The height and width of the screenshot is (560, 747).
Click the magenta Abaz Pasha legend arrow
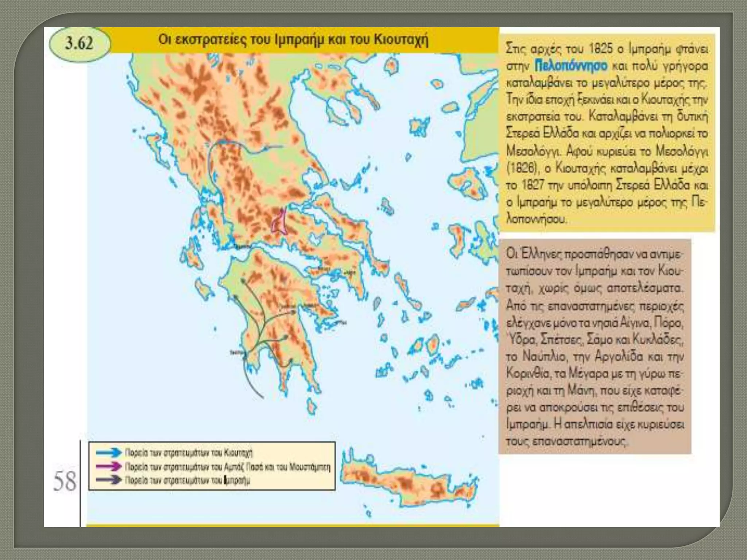click(x=109, y=466)
